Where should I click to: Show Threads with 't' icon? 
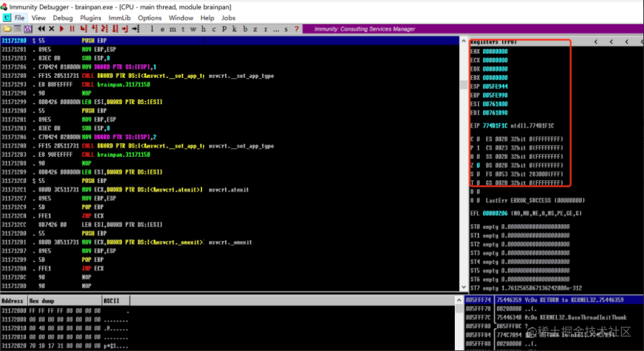pyautogui.click(x=183, y=29)
